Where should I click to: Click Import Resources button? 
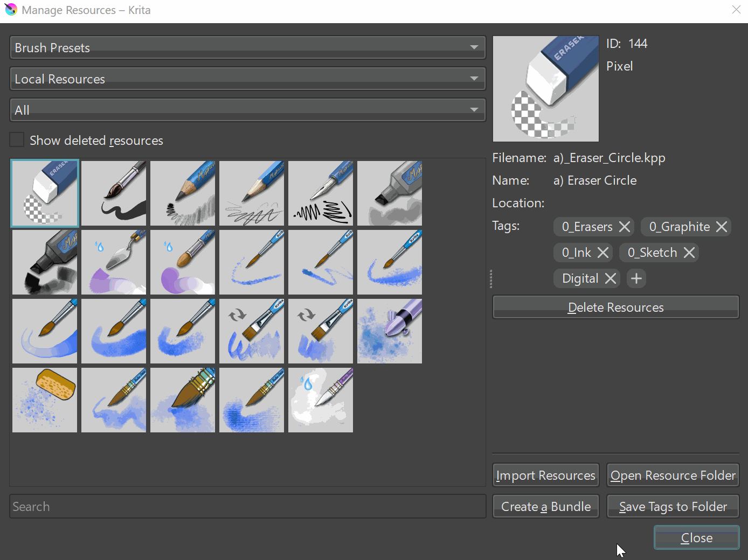pyautogui.click(x=545, y=475)
